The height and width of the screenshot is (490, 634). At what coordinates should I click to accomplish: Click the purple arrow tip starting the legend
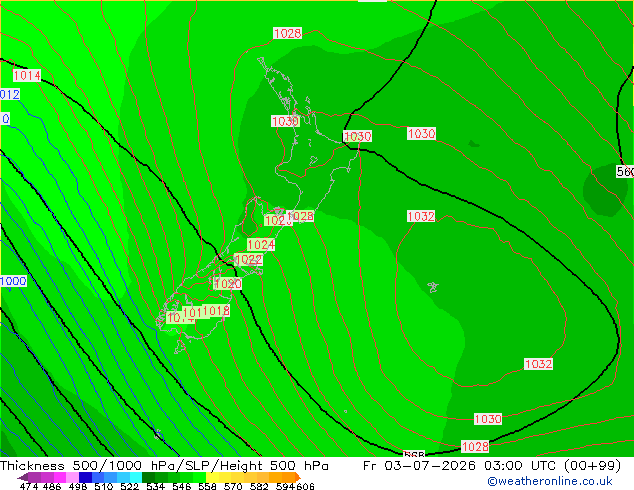coord(23,477)
